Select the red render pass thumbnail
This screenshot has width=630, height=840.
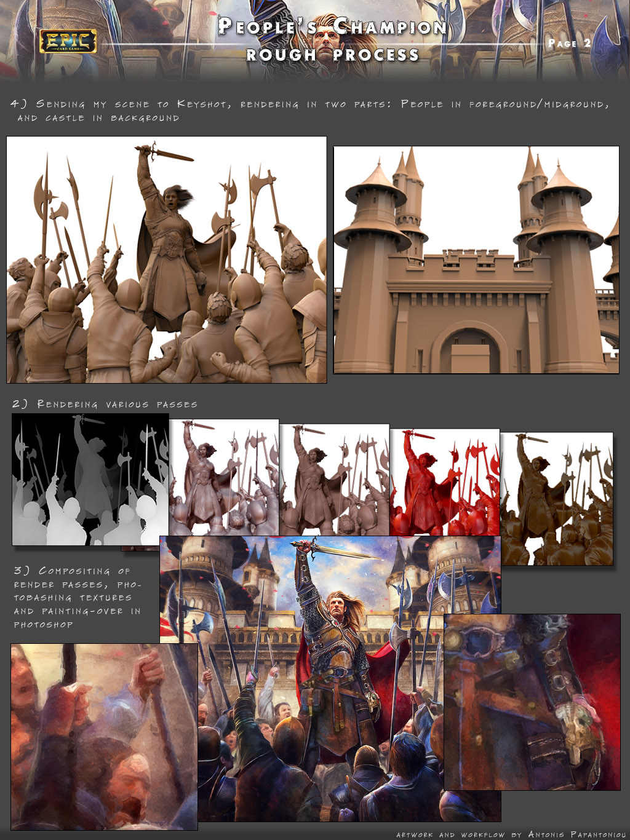[445, 482]
